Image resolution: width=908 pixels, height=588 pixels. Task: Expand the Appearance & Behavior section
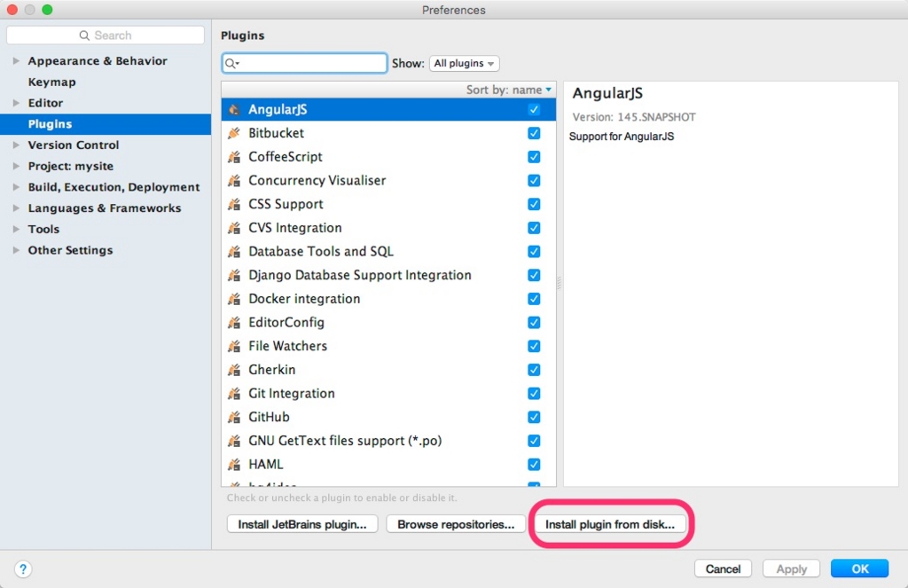(x=16, y=60)
